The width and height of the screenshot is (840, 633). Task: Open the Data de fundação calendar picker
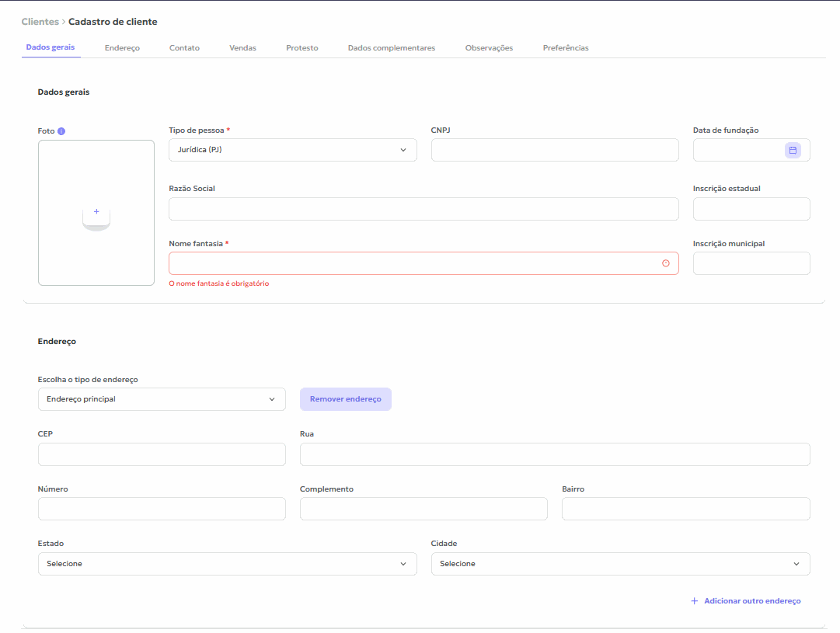[793, 150]
